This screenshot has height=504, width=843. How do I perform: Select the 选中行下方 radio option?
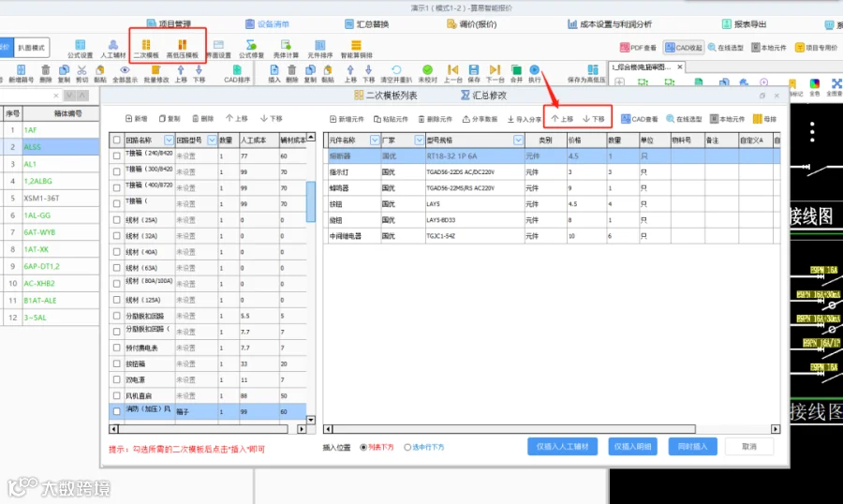[x=407, y=448]
